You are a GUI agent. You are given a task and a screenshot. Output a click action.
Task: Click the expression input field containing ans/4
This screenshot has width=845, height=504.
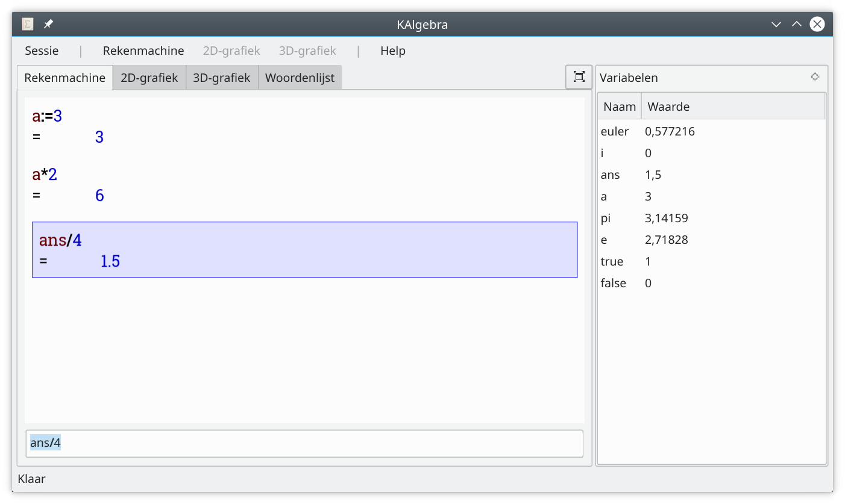[304, 443]
